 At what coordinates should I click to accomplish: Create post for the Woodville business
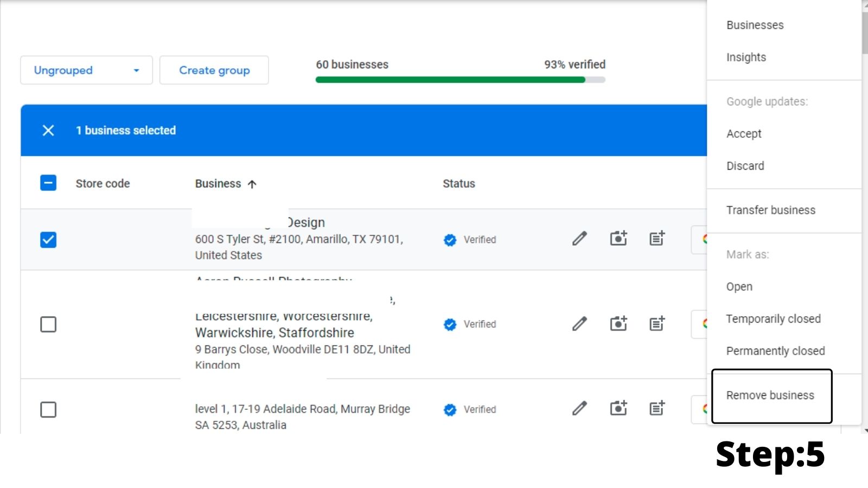click(657, 324)
